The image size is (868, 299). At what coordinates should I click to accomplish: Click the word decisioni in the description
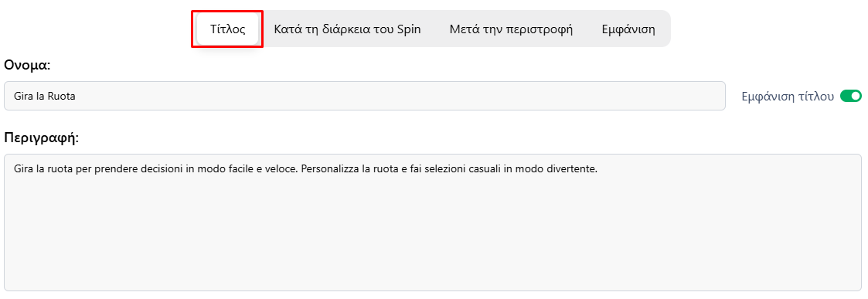click(161, 169)
